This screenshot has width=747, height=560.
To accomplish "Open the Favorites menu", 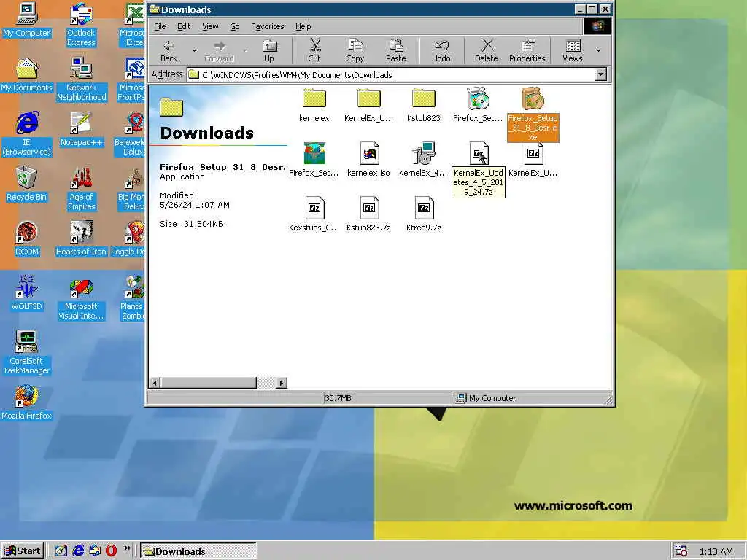I will click(267, 27).
